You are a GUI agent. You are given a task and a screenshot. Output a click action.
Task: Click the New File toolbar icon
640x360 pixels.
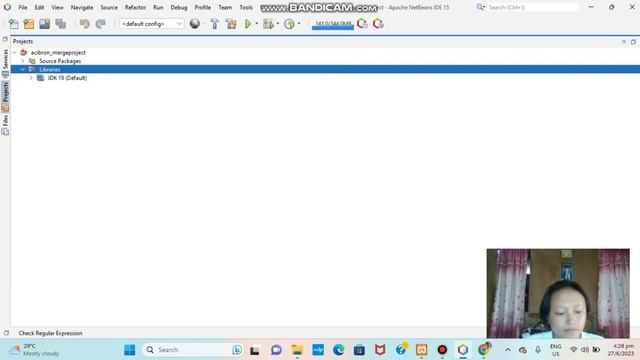click(13, 24)
